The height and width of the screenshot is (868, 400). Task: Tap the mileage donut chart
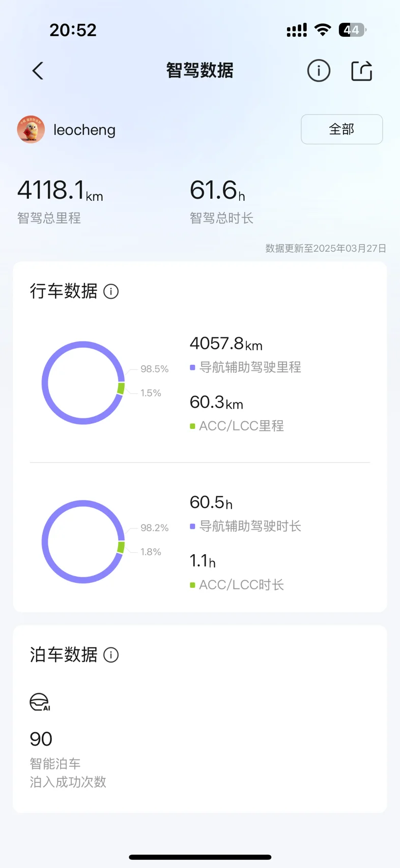pyautogui.click(x=83, y=383)
